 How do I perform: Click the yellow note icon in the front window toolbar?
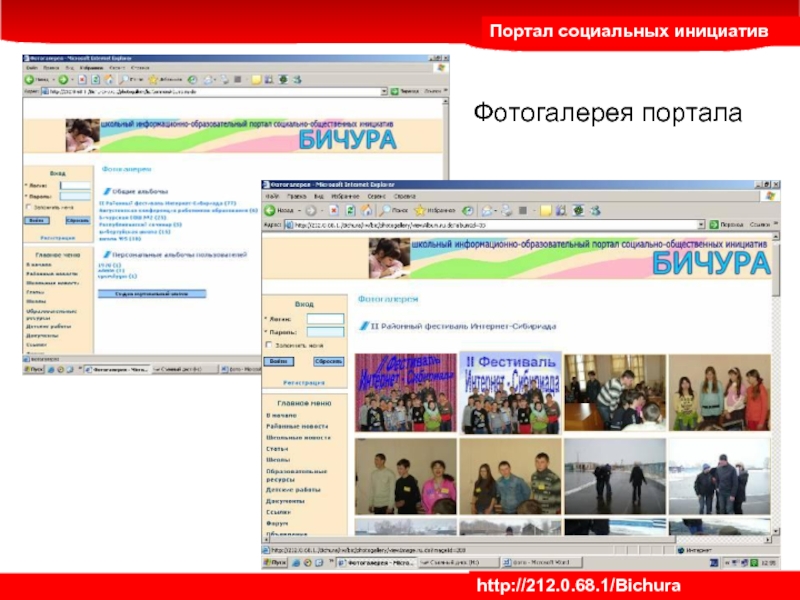545,210
